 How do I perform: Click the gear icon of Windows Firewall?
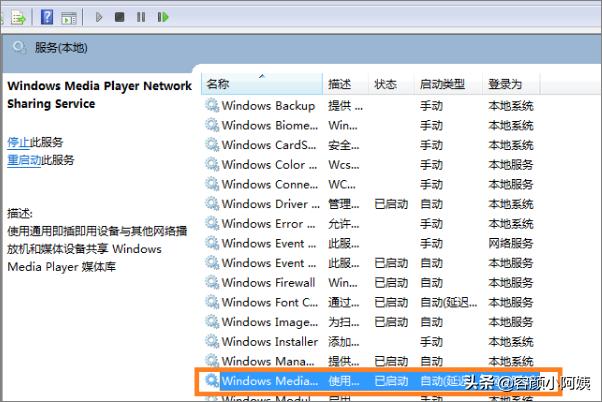(x=212, y=282)
